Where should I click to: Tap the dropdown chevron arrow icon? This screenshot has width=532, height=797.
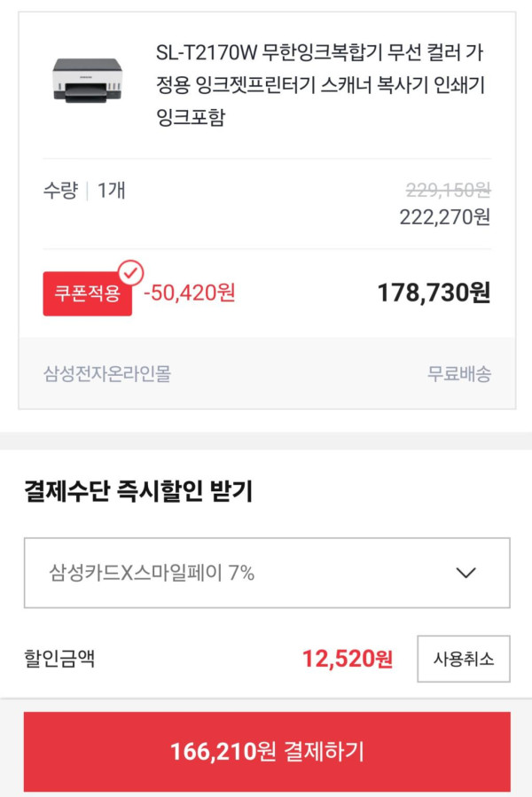click(x=465, y=573)
